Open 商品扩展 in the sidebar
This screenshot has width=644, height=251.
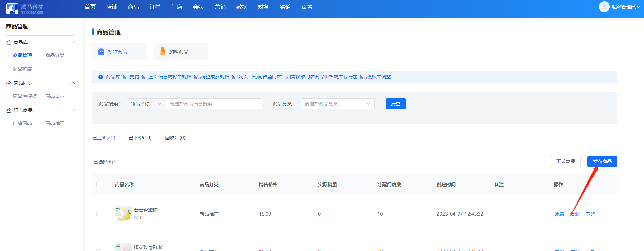click(22, 69)
